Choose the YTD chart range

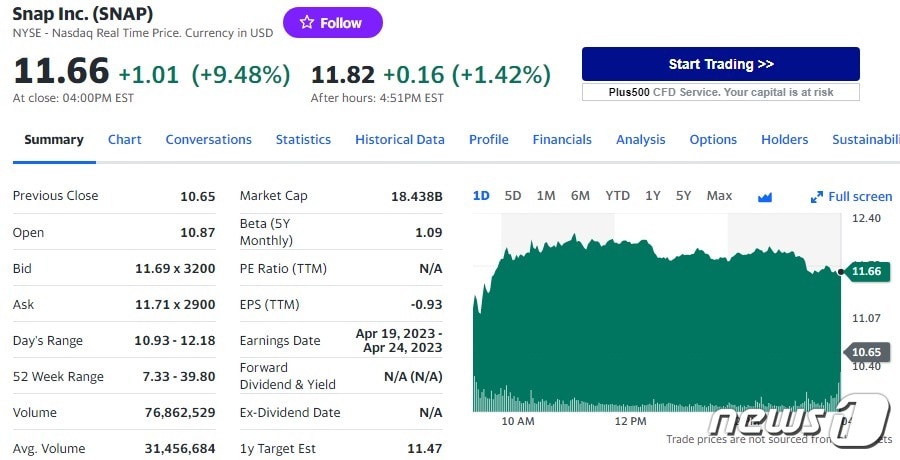tap(617, 196)
